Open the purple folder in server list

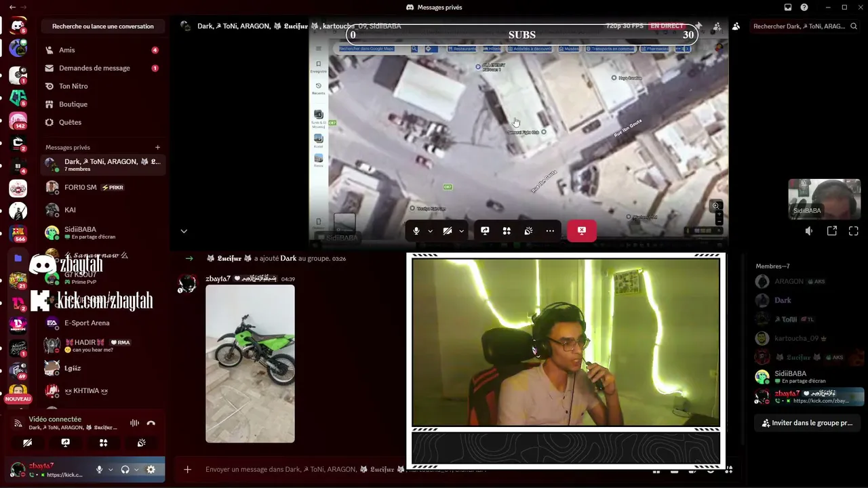point(18,258)
